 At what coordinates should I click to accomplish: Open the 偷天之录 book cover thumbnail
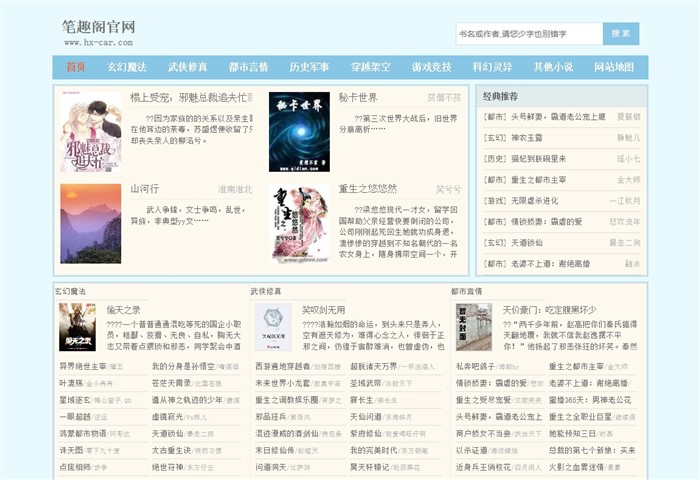pos(77,327)
